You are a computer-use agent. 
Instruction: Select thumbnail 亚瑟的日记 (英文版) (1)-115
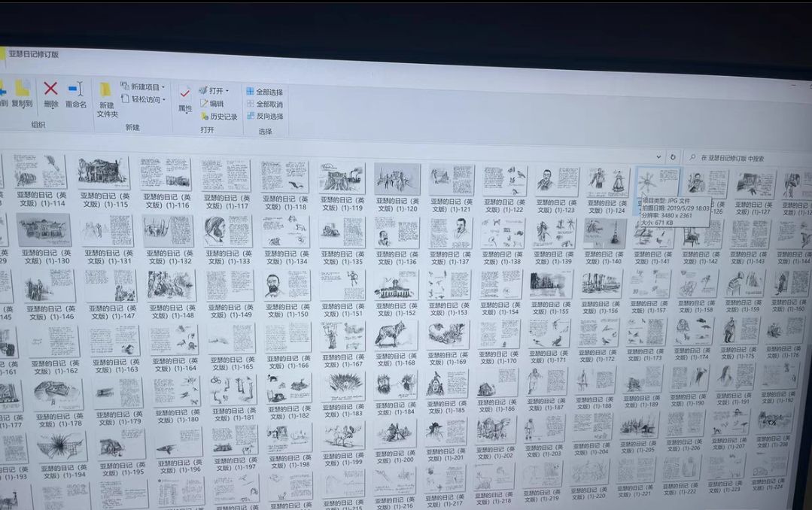pos(103,174)
